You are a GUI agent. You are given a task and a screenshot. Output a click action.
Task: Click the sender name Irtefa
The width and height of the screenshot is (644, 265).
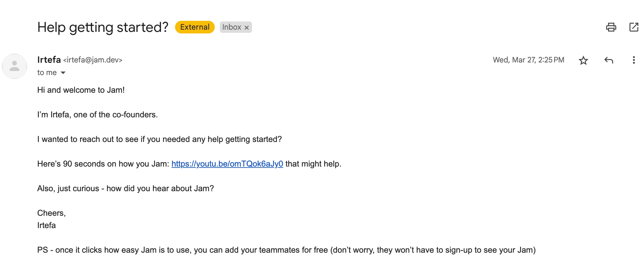coord(49,60)
